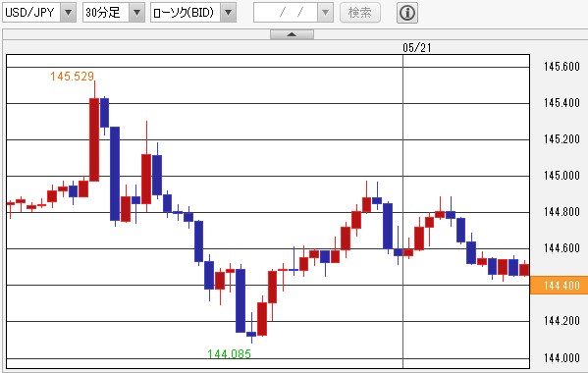Screen dimensions: 588x373
Task: Click the ローソク(BID) chart type box
Action: (186, 13)
